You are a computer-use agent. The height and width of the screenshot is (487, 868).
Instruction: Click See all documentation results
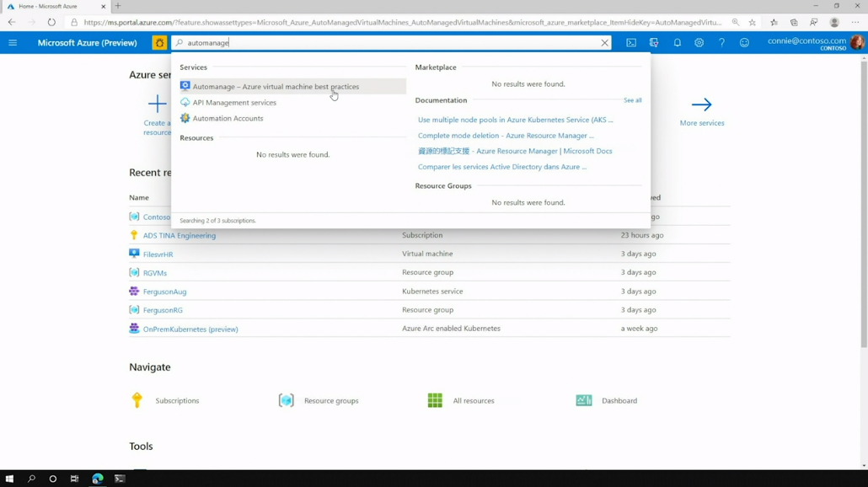tap(632, 100)
